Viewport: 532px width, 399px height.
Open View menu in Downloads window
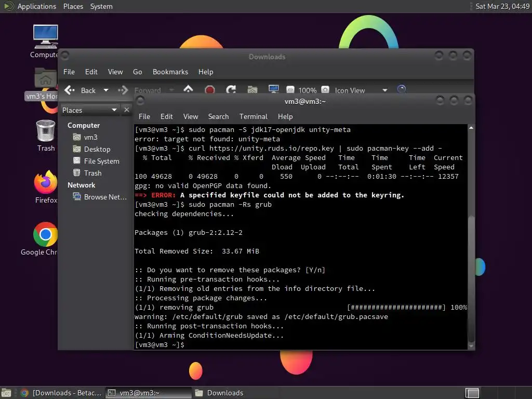(x=115, y=72)
